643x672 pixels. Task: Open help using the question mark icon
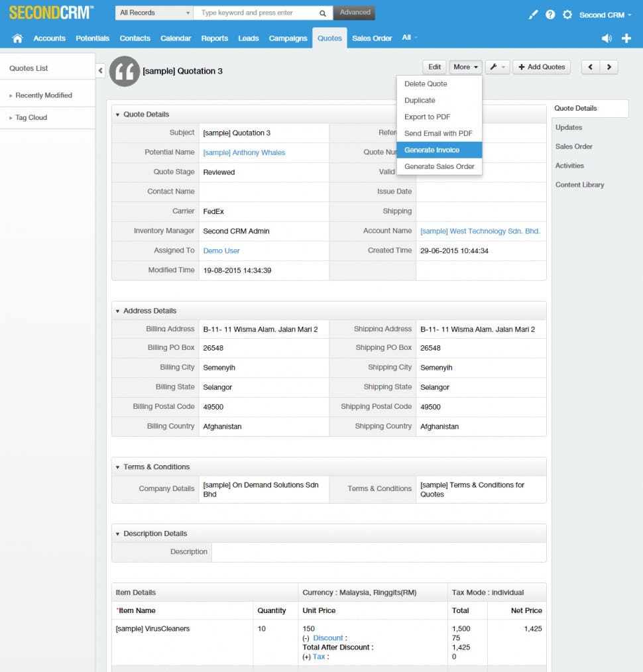(x=550, y=14)
